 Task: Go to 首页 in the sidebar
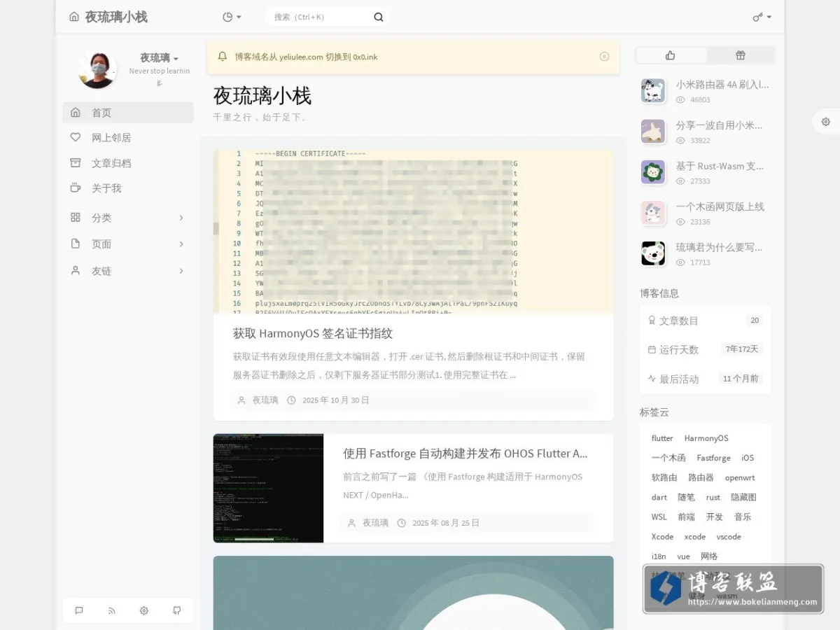[128, 113]
